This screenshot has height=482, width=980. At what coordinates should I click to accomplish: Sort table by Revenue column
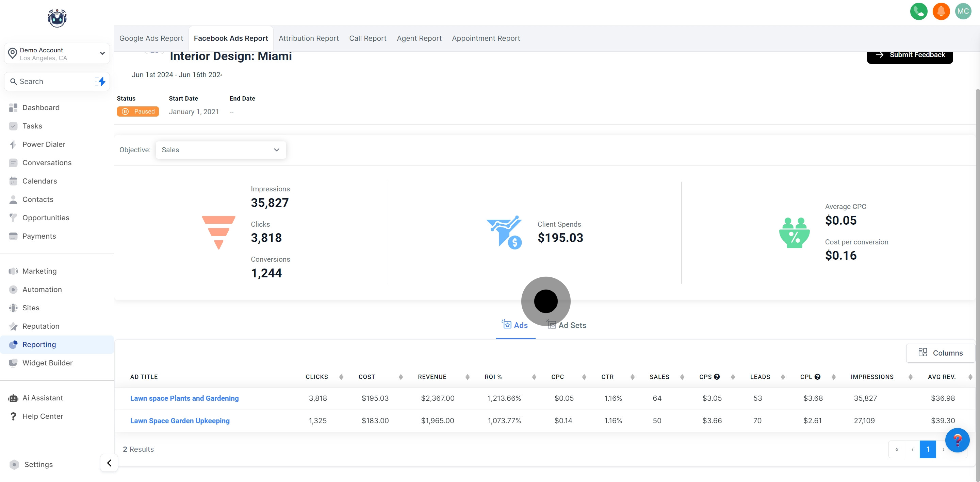tap(467, 377)
